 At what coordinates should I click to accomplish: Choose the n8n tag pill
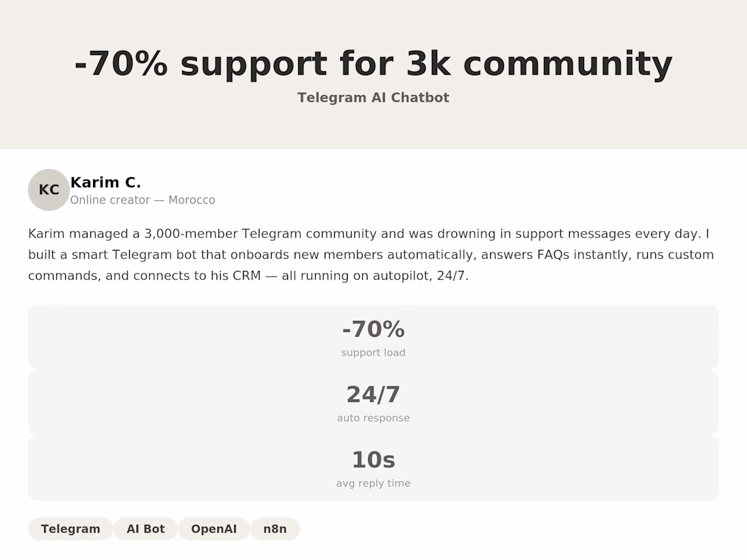(x=275, y=529)
